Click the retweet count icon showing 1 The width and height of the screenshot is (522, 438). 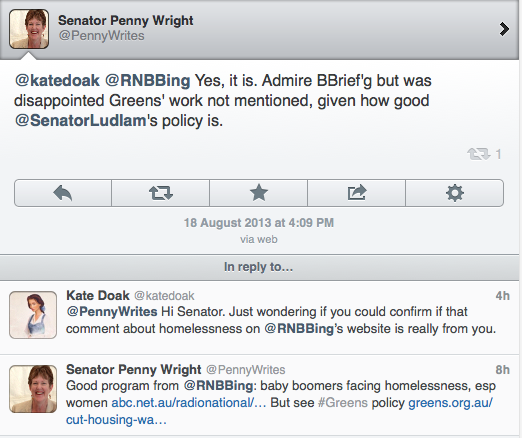coord(479,154)
